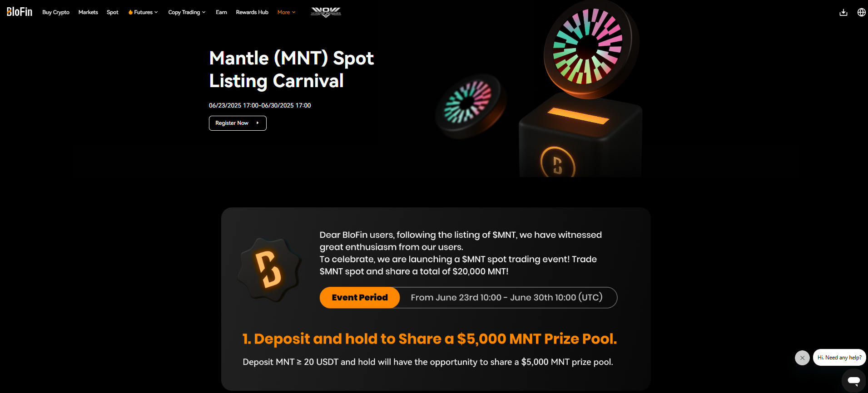Expand the Futures dropdown menu
868x393 pixels.
point(143,12)
